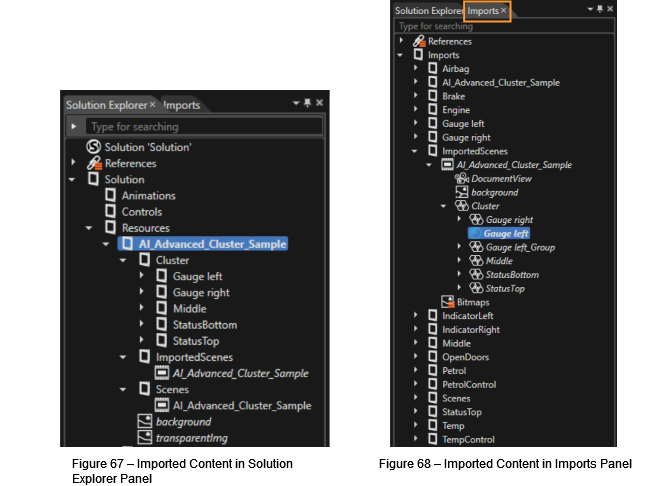Click the Solution 'Solution' root icon
The height and width of the screenshot is (486, 657).
(93, 147)
